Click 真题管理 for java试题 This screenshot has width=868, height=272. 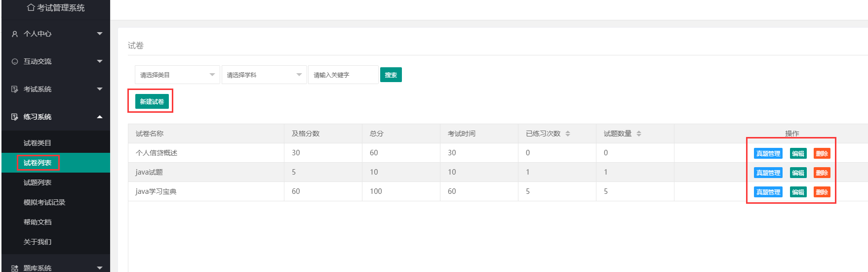click(x=768, y=173)
